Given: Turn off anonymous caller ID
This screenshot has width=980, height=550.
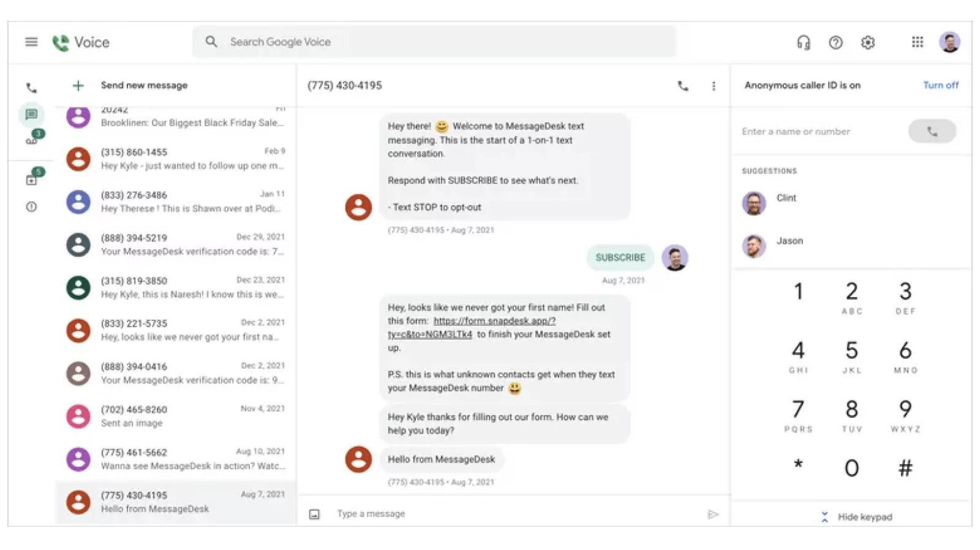Looking at the screenshot, I should pyautogui.click(x=940, y=85).
